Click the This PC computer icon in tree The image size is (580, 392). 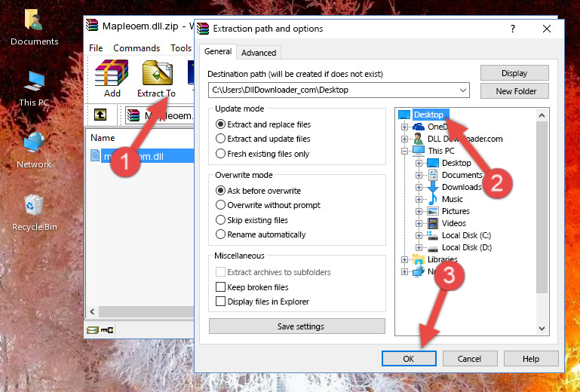[x=419, y=151]
